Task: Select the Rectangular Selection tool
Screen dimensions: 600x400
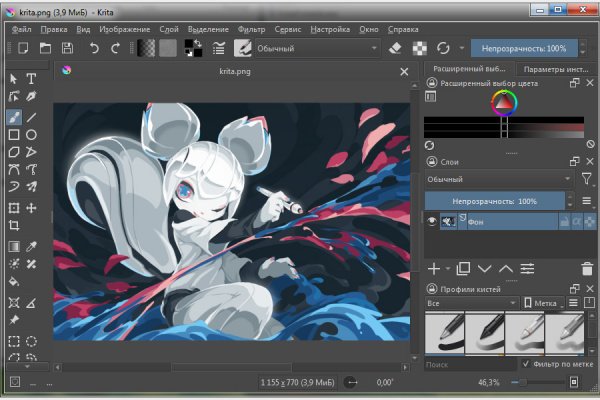Action: (14, 341)
